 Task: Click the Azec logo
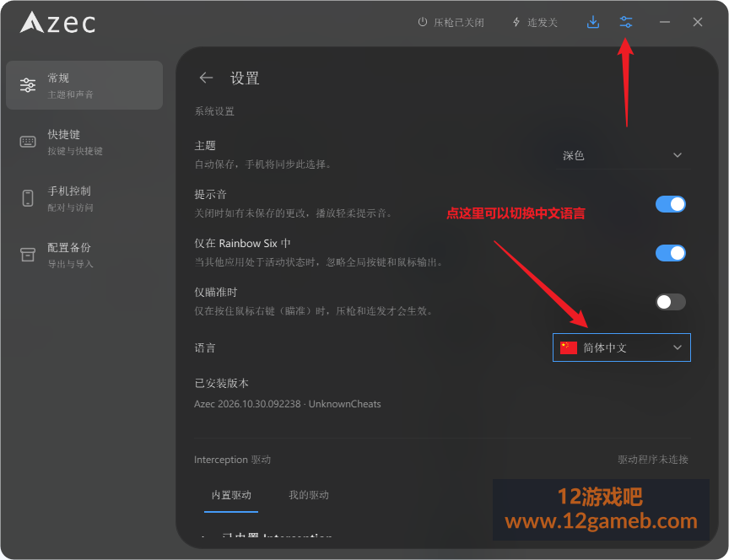(x=57, y=22)
